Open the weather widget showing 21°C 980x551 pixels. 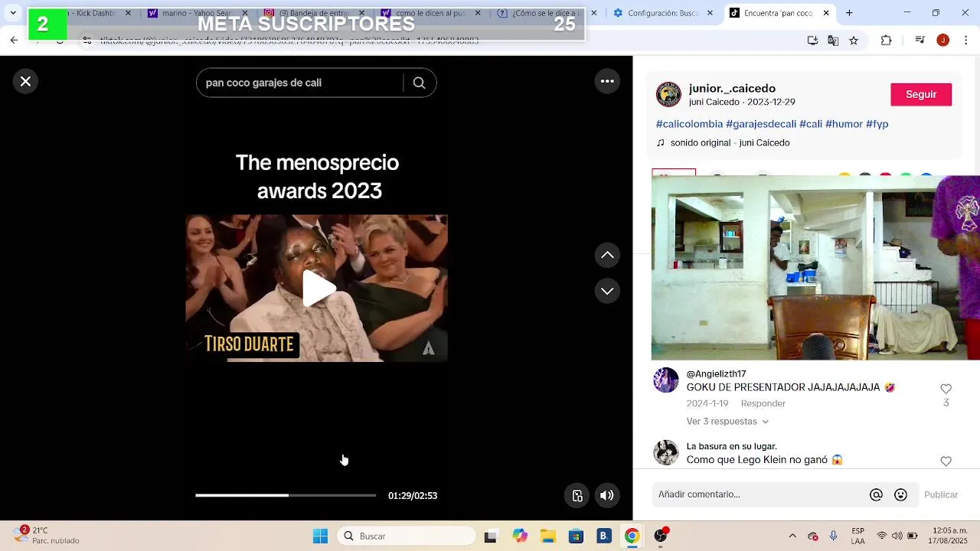(47, 536)
